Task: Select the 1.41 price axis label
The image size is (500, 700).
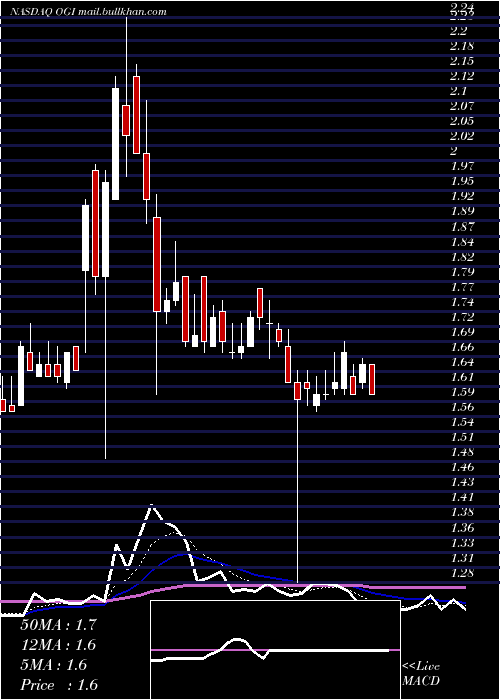Action: tap(462, 497)
